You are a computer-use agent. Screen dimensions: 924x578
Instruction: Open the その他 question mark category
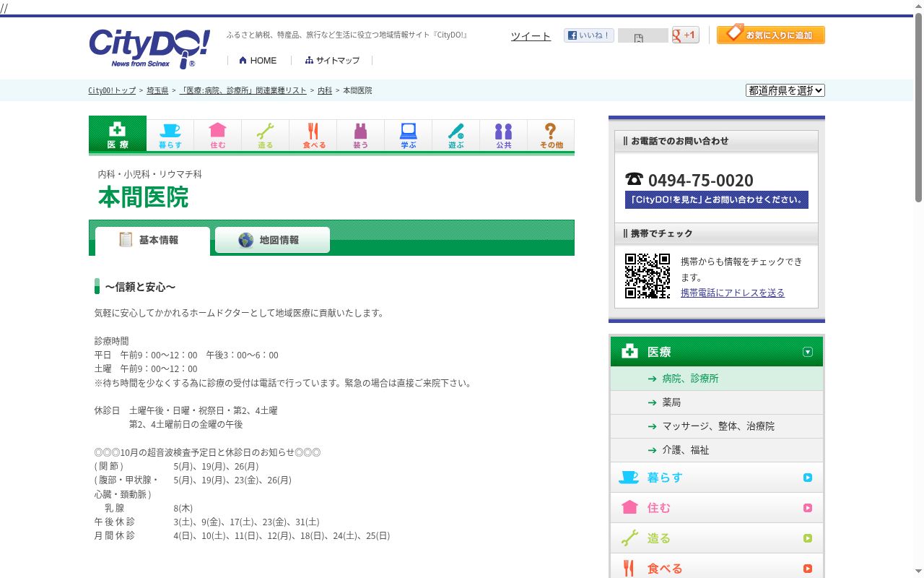[x=551, y=136]
